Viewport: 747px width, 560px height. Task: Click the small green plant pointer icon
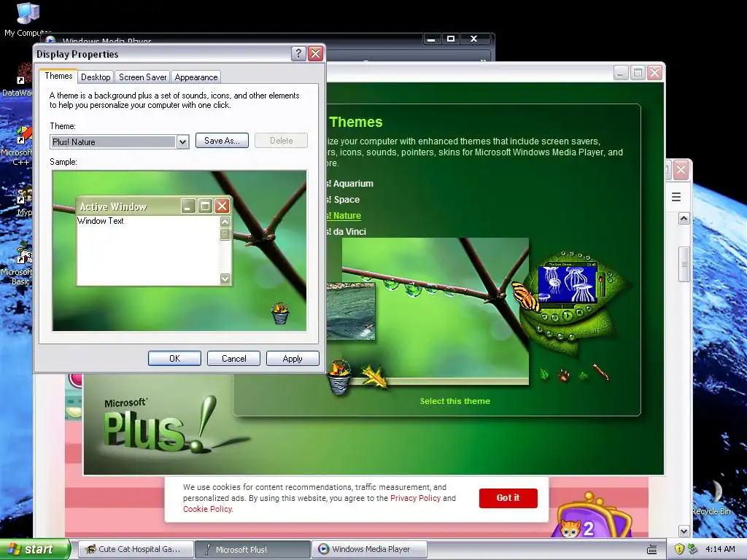pos(583,376)
